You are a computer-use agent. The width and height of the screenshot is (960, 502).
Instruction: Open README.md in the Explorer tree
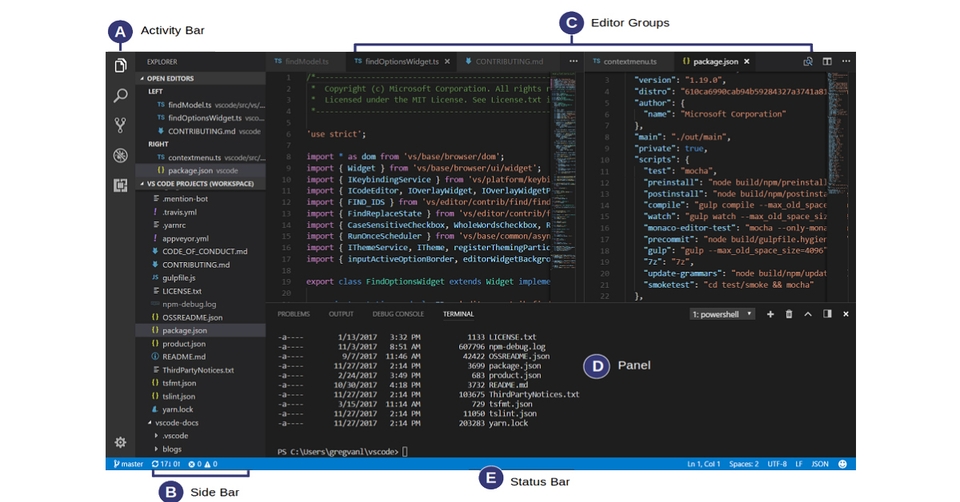click(200, 356)
